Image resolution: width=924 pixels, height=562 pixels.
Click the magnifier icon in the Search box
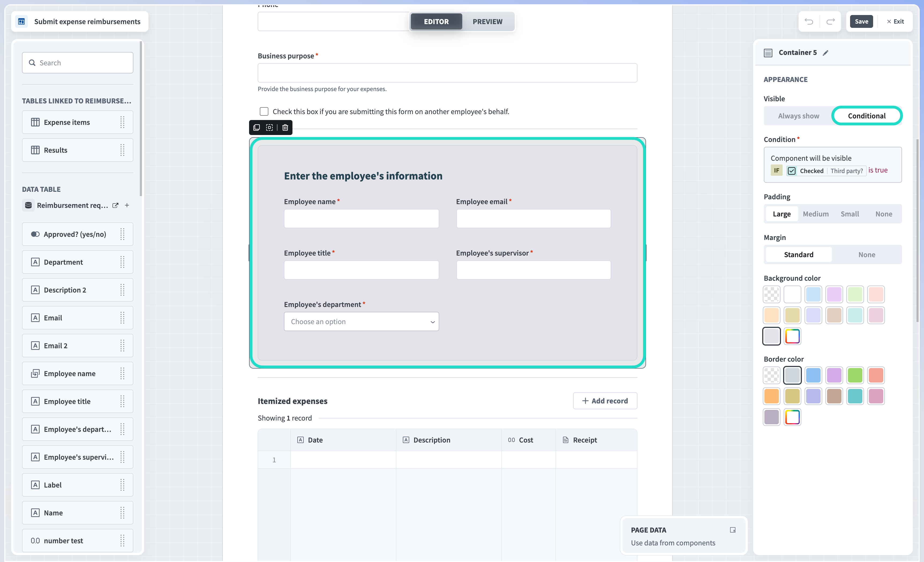point(32,63)
